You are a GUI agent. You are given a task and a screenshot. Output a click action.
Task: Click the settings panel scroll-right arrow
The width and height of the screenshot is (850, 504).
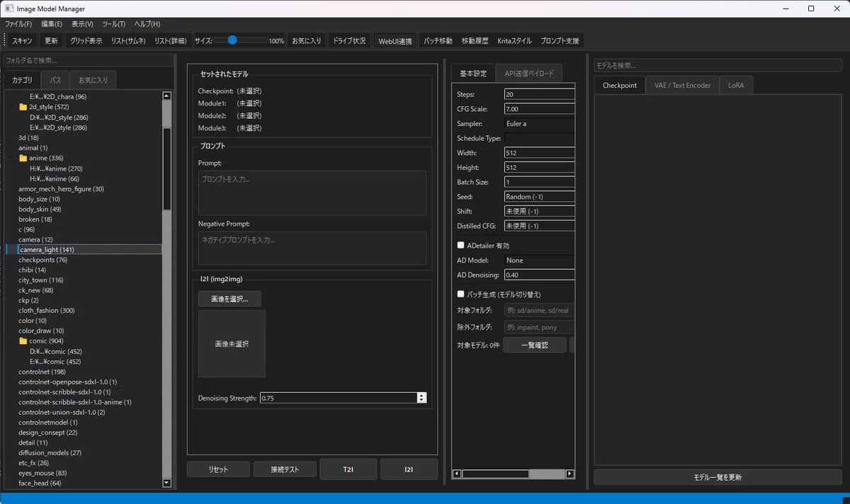(570, 474)
